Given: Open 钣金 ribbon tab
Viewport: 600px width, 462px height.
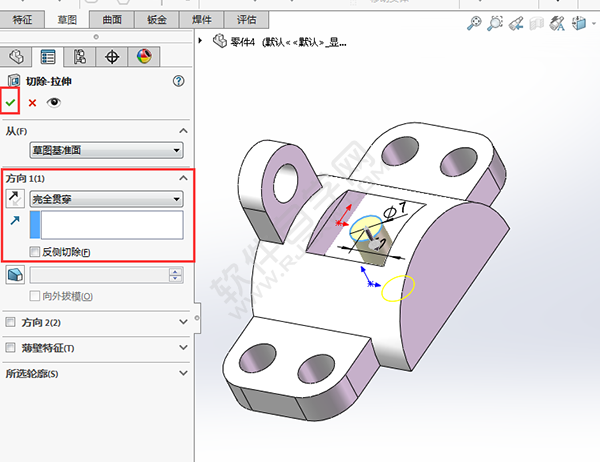Looking at the screenshot, I should [x=157, y=20].
